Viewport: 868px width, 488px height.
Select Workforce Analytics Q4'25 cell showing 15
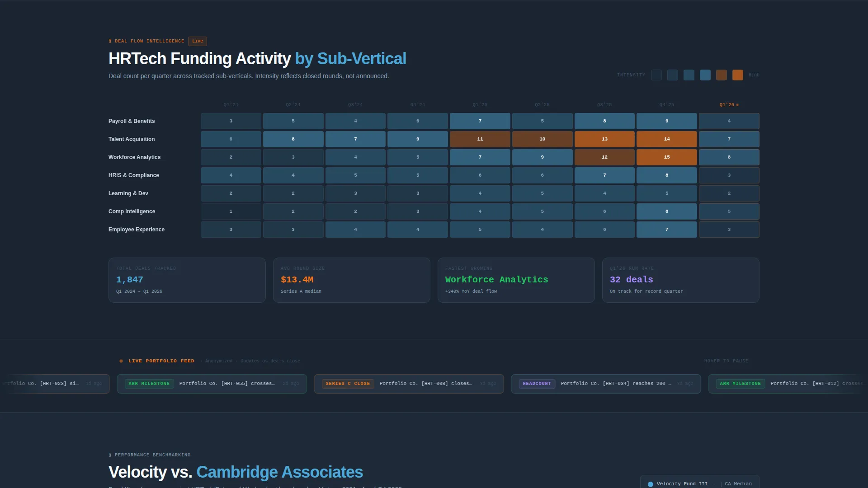click(667, 157)
